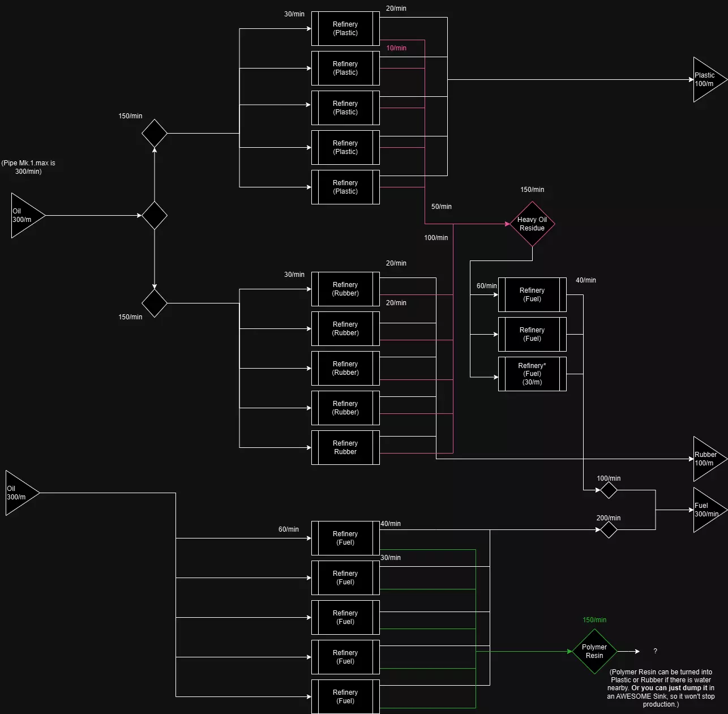This screenshot has height=714, width=728.
Task: Click the upper 150/min splitter diamond
Action: pos(155,133)
